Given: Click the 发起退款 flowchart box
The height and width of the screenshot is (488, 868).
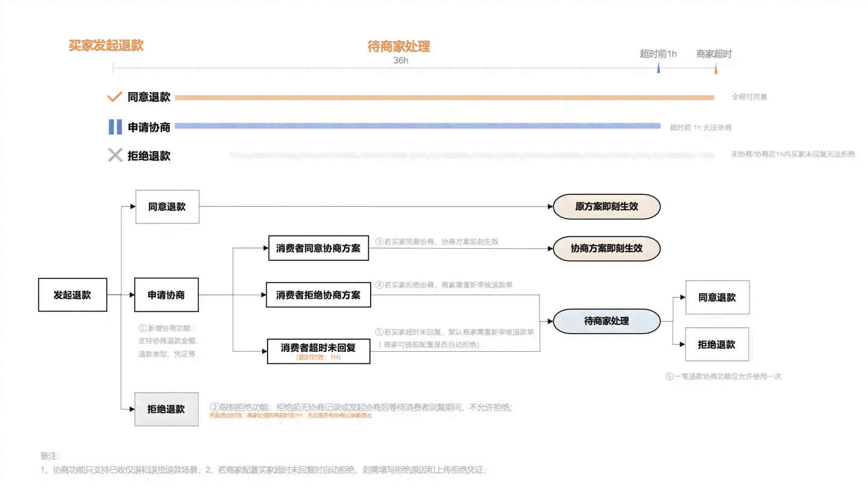Looking at the screenshot, I should click(72, 295).
